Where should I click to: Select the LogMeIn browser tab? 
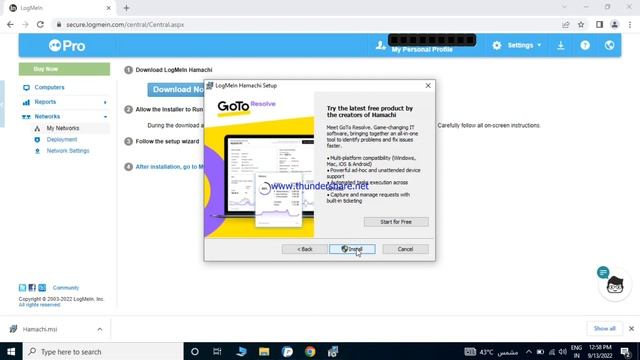click(x=60, y=8)
